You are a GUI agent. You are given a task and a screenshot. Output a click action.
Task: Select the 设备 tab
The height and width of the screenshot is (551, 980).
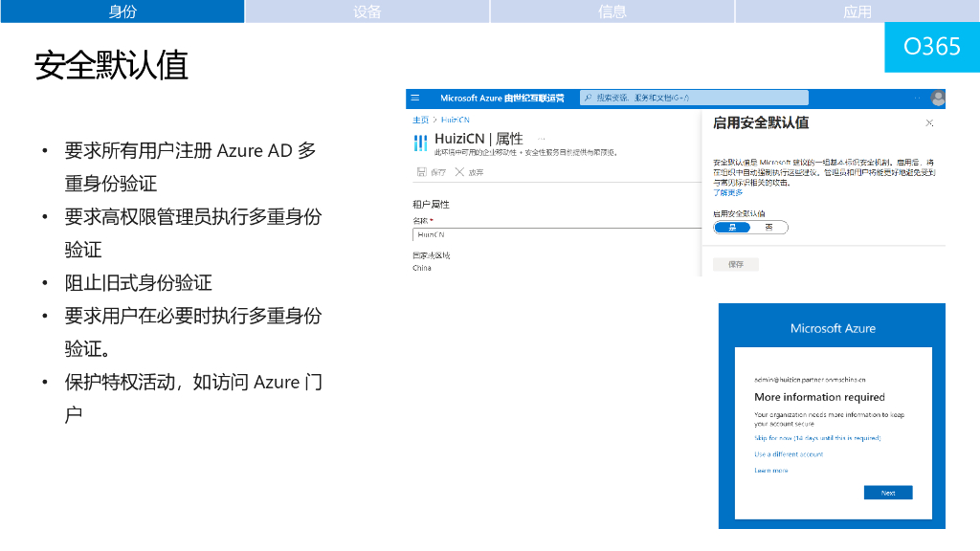pyautogui.click(x=367, y=11)
